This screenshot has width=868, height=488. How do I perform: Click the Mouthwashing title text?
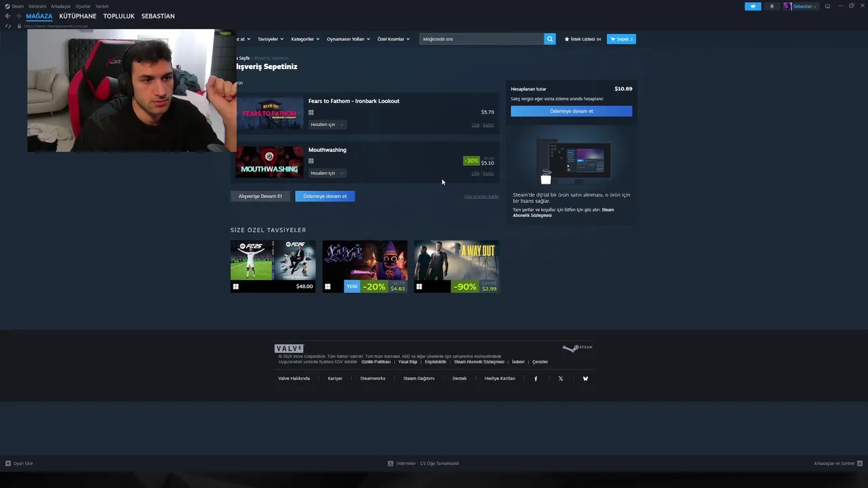328,150
